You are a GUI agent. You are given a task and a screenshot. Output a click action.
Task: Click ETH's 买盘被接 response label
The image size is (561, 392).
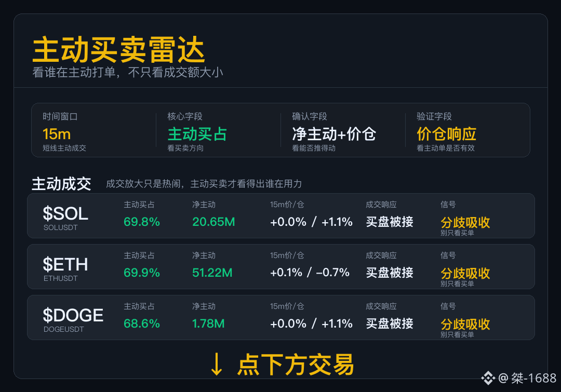click(390, 273)
